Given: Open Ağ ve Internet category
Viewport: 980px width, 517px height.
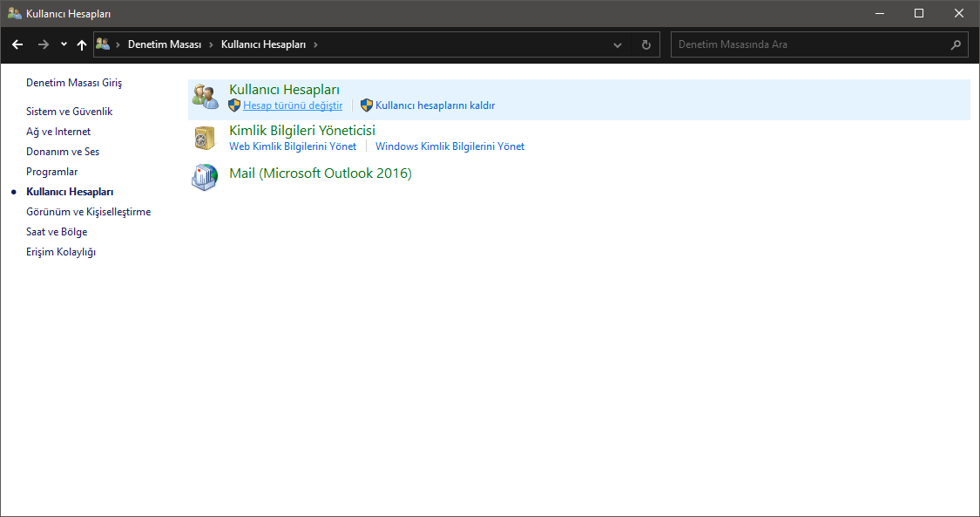Looking at the screenshot, I should (x=58, y=132).
